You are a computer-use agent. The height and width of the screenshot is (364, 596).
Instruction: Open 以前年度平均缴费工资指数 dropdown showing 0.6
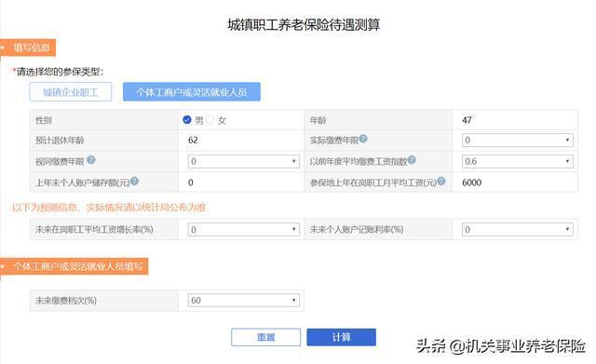(518, 161)
